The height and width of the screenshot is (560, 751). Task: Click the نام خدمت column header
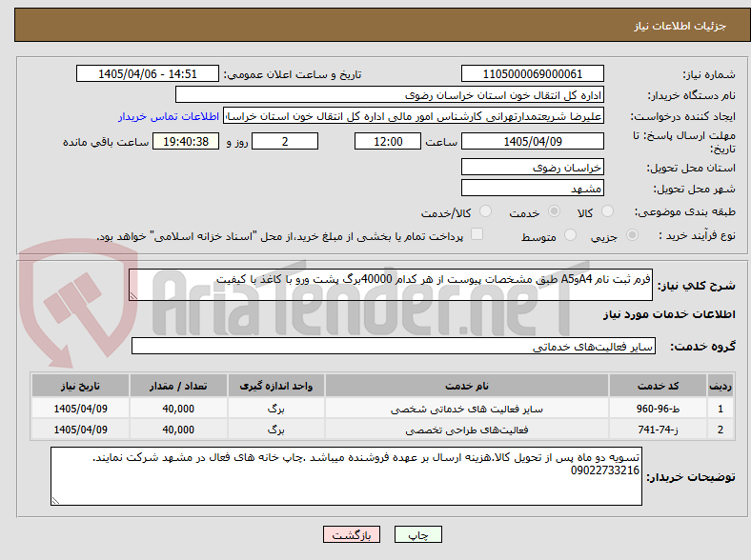(x=467, y=386)
